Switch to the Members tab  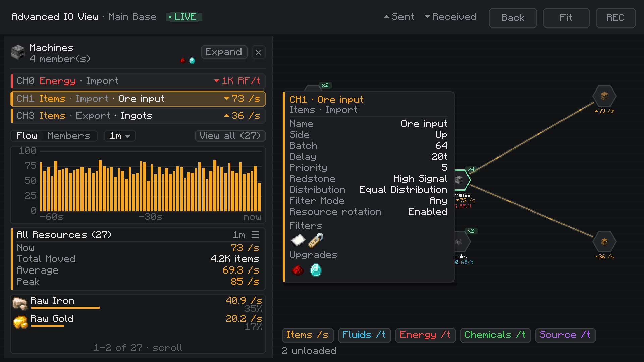[x=69, y=135]
